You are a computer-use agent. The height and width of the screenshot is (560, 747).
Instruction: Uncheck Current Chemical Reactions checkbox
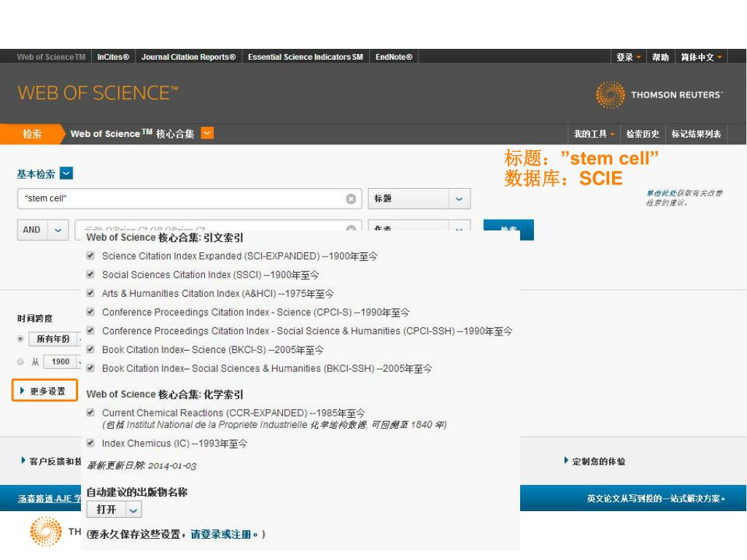click(90, 413)
